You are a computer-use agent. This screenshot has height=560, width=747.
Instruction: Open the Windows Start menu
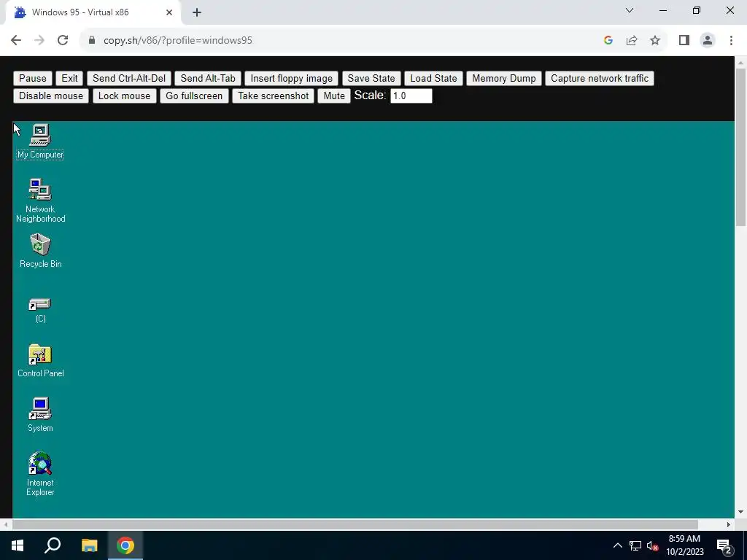click(x=18, y=545)
